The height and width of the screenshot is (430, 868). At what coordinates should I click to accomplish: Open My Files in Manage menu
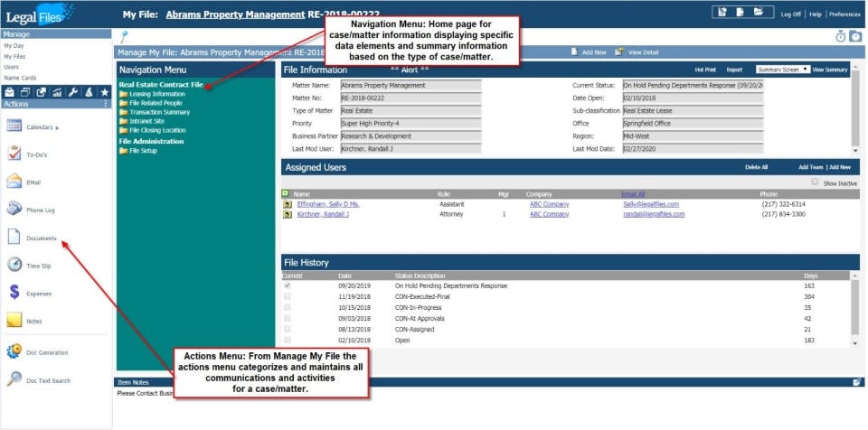(x=14, y=56)
